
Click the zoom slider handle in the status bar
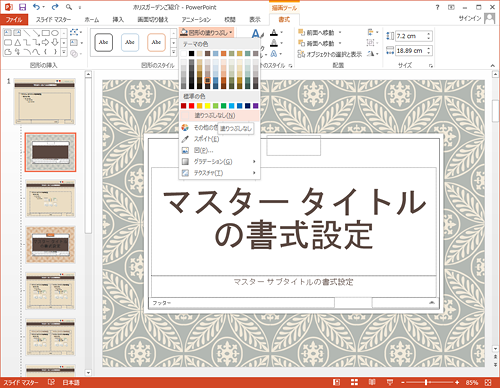pyautogui.click(x=426, y=382)
